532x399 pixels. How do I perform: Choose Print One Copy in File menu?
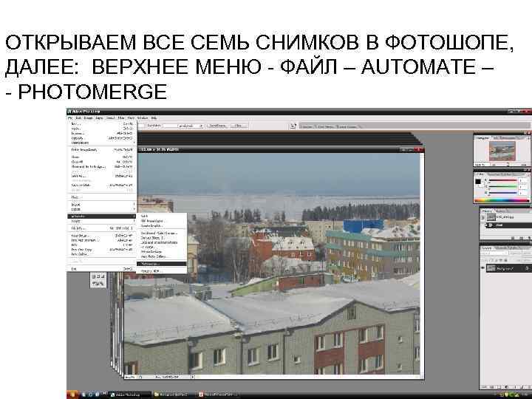pyautogui.click(x=102, y=250)
